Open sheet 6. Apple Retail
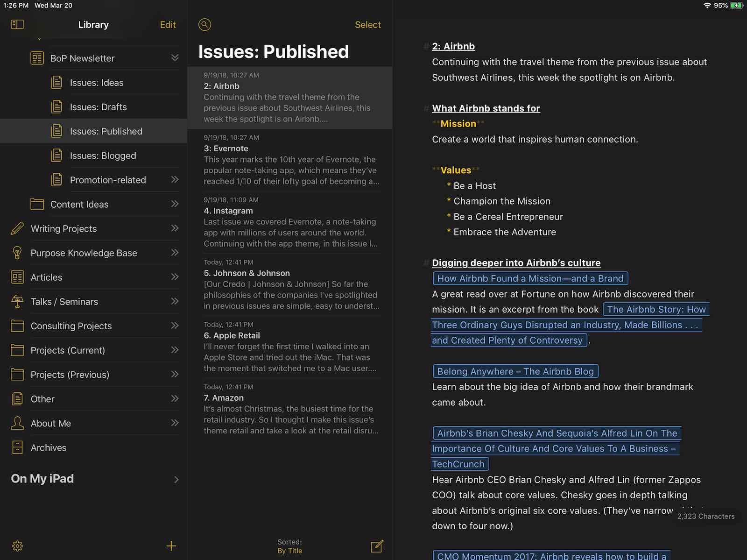 click(289, 347)
